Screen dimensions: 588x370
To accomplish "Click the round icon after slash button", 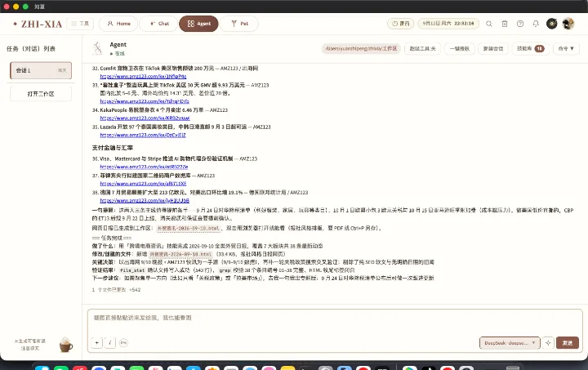I will pos(123,342).
